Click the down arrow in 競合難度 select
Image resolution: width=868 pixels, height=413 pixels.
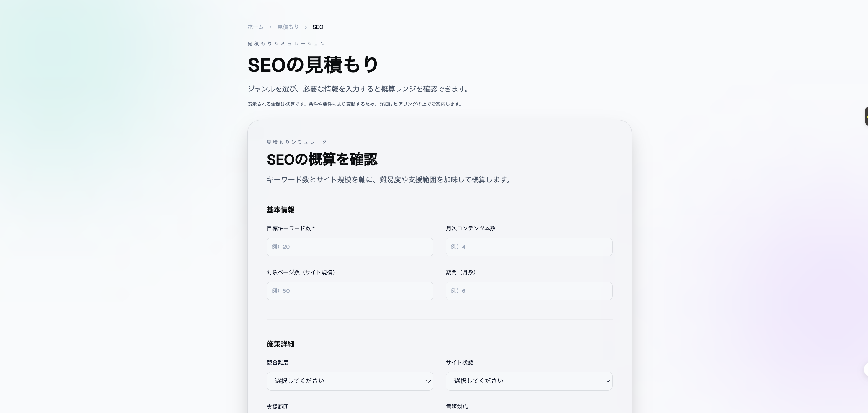tap(428, 381)
